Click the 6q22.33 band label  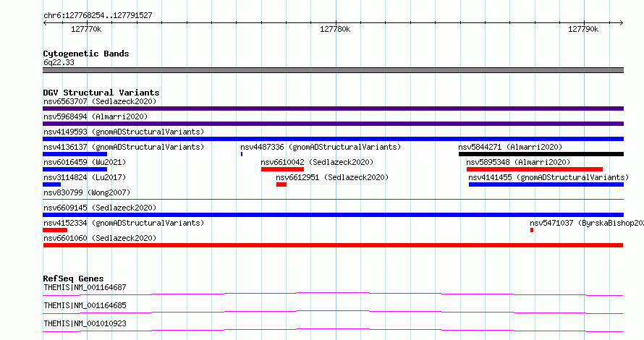[59, 62]
